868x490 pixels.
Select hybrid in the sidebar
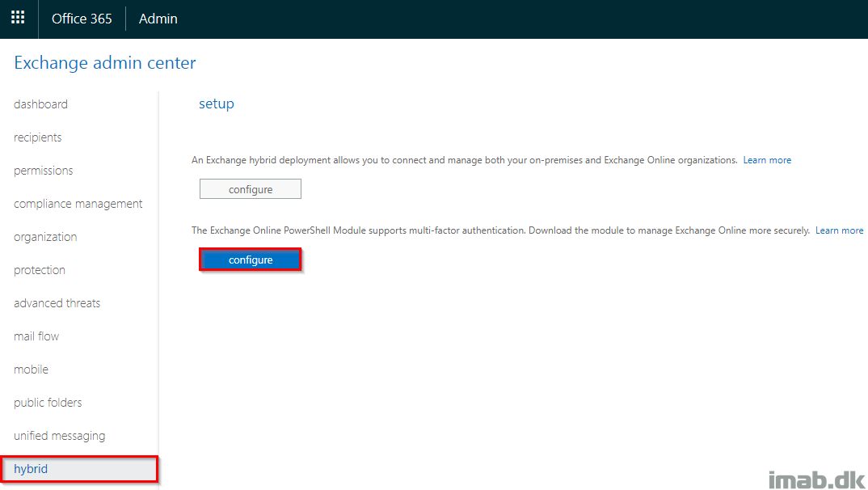[80, 469]
